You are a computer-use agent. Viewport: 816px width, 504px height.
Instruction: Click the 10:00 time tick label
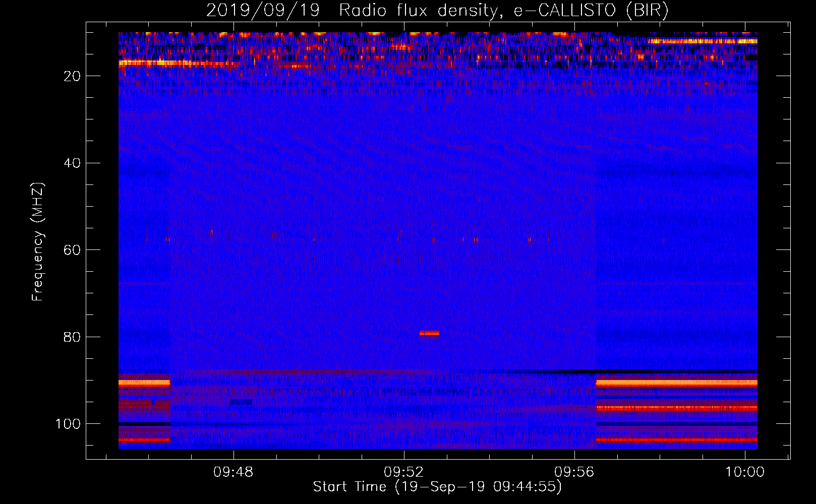coord(745,472)
